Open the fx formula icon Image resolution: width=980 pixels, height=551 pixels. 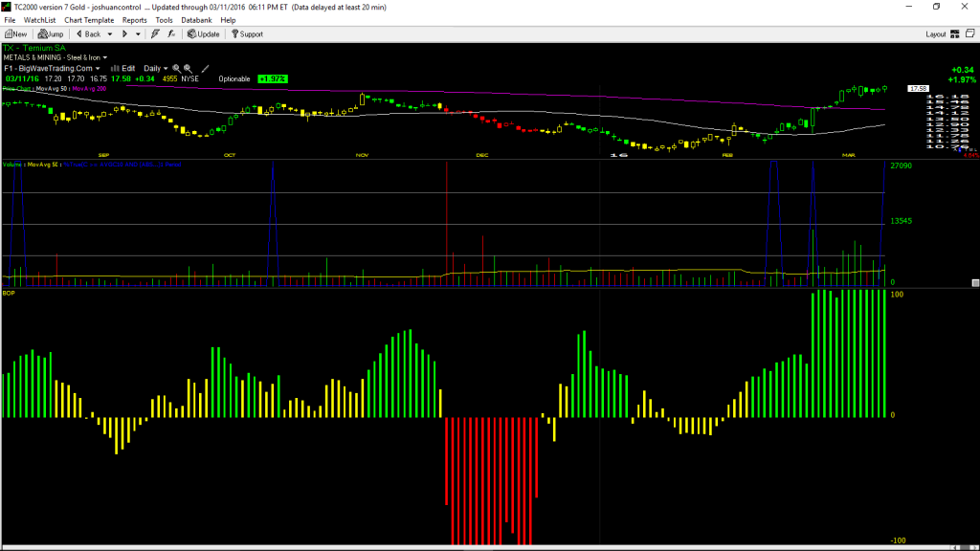(171, 34)
